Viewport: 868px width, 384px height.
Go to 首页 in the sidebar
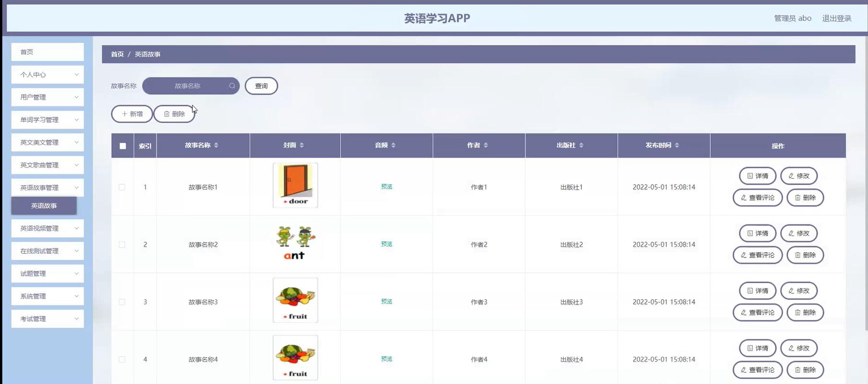click(47, 52)
